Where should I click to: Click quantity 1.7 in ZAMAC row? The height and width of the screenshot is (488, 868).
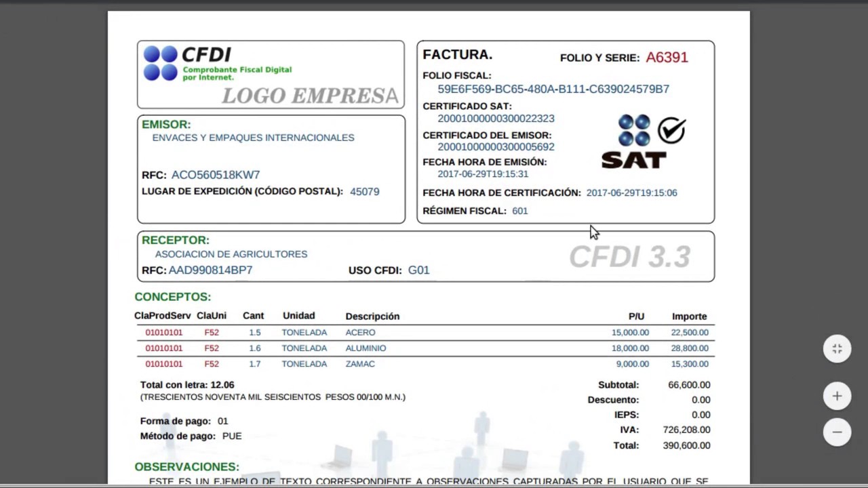click(254, 364)
